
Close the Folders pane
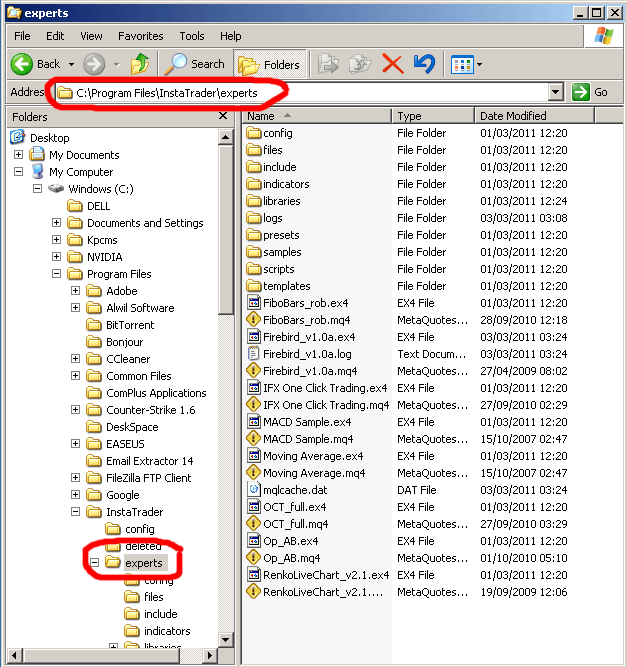click(x=223, y=116)
